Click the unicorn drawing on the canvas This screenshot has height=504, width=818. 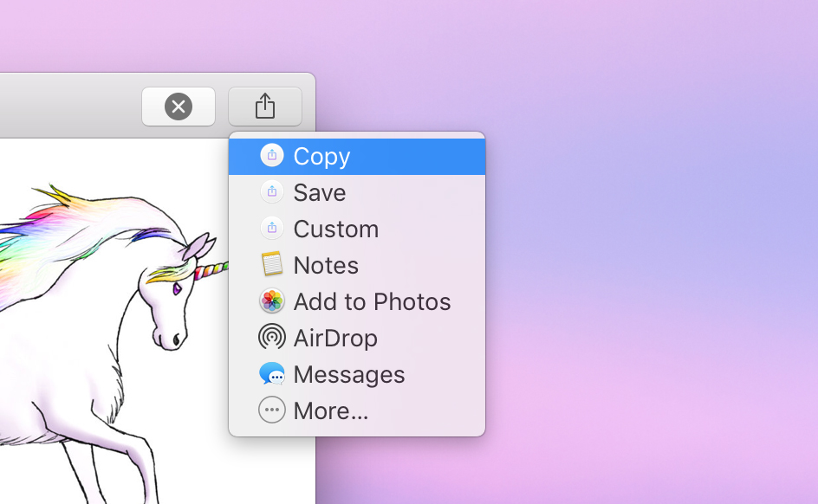[130, 329]
